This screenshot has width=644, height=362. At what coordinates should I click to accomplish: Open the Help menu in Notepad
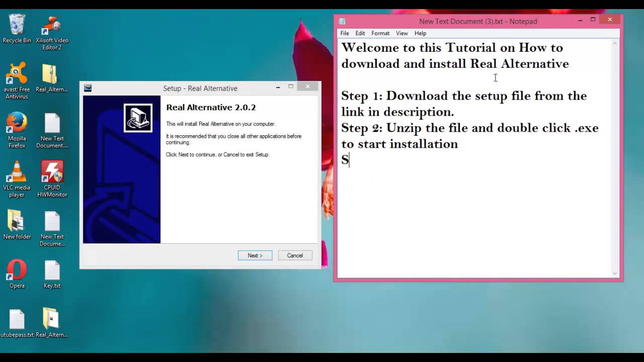[x=420, y=33]
